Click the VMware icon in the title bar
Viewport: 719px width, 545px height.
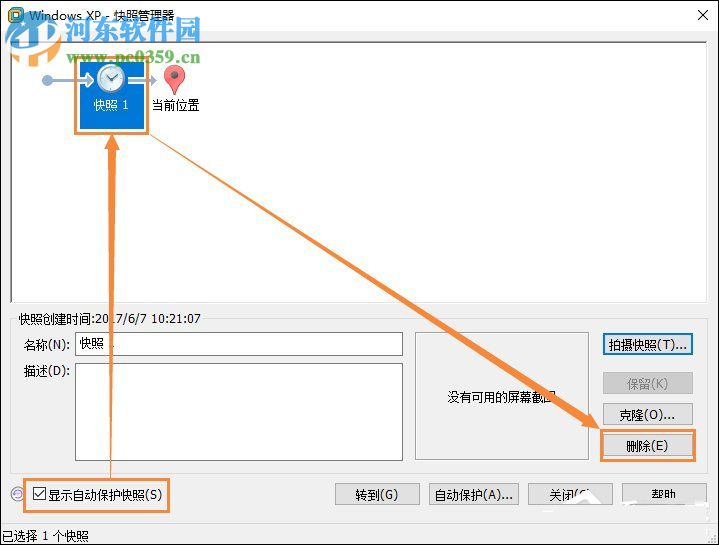click(15, 15)
